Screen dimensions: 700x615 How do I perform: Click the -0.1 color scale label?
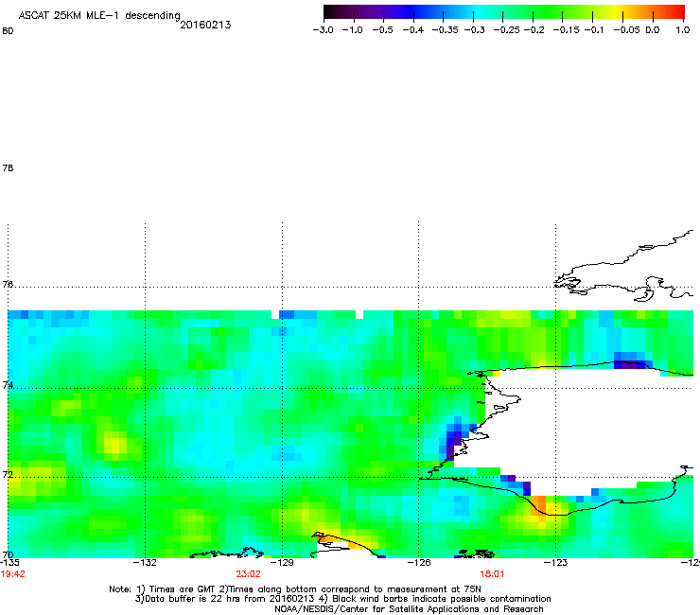(x=594, y=30)
